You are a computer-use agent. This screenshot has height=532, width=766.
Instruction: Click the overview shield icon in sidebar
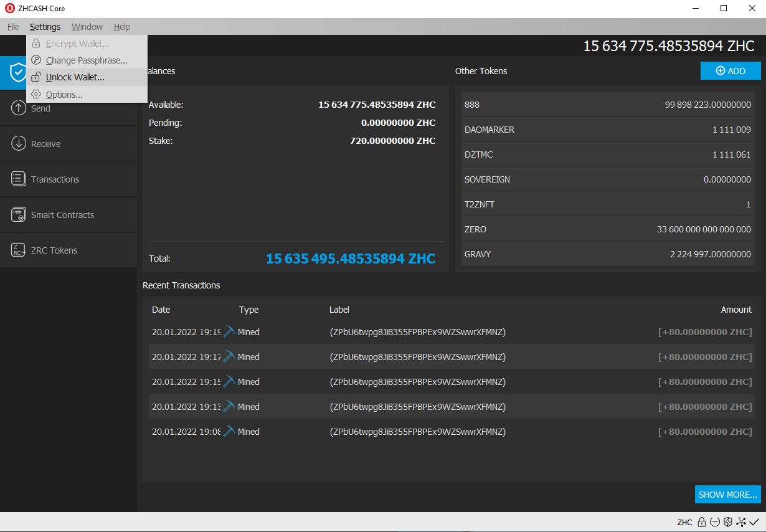click(17, 72)
